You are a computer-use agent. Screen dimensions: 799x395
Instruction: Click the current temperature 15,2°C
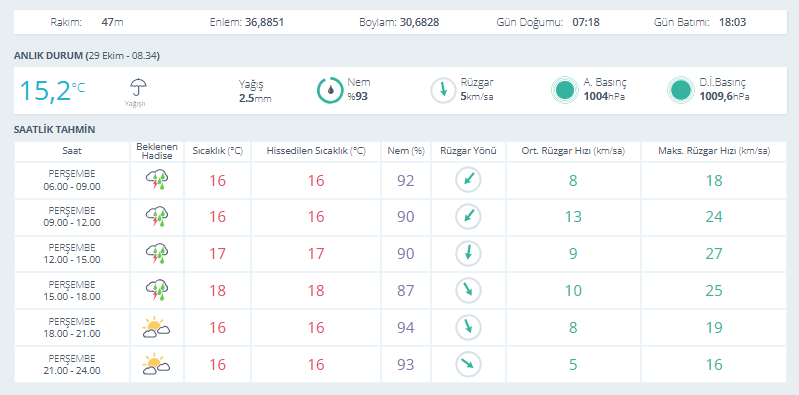52,91
